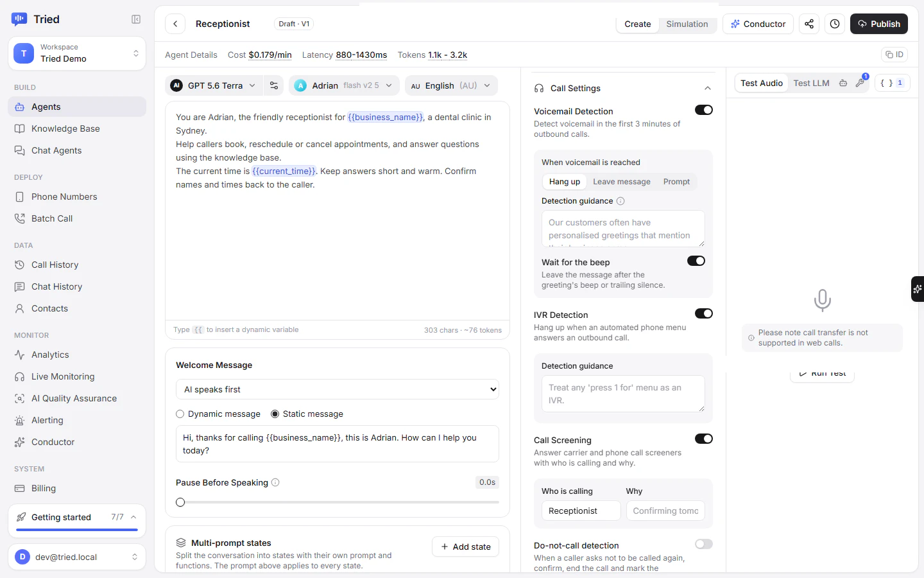
Task: Collapse the left sidebar panel icon
Action: (x=136, y=19)
